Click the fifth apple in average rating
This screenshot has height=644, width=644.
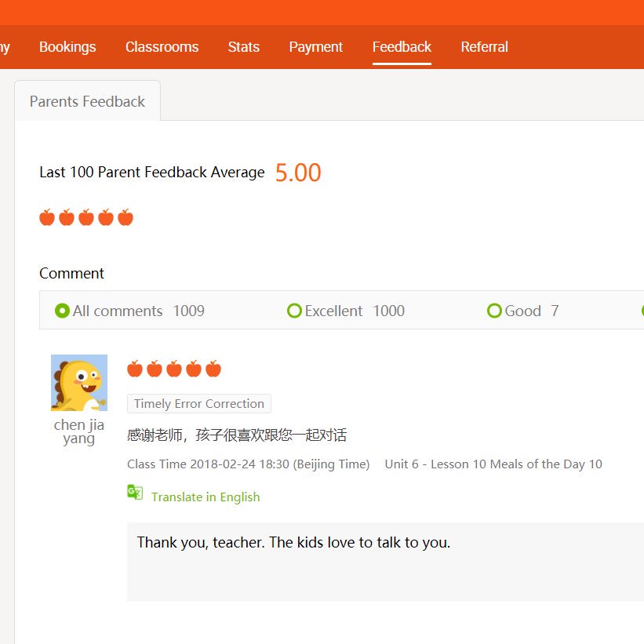coord(126,217)
